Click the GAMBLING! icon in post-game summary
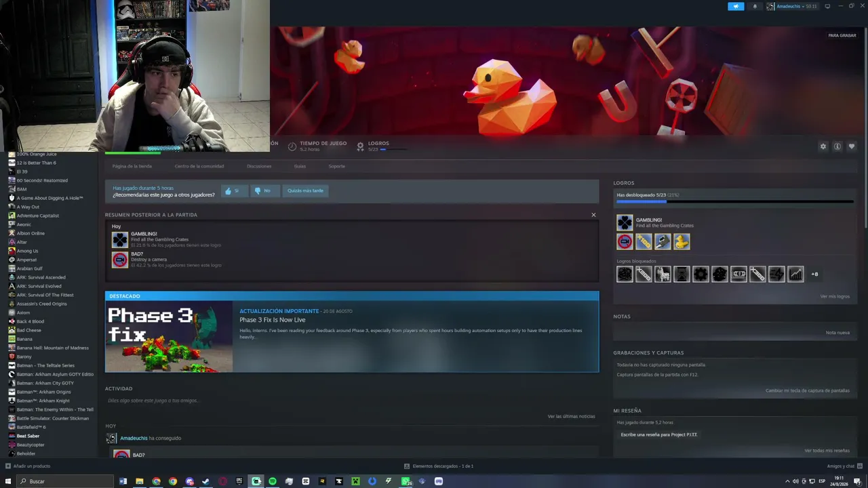Viewport: 868px width, 488px height. [119, 240]
